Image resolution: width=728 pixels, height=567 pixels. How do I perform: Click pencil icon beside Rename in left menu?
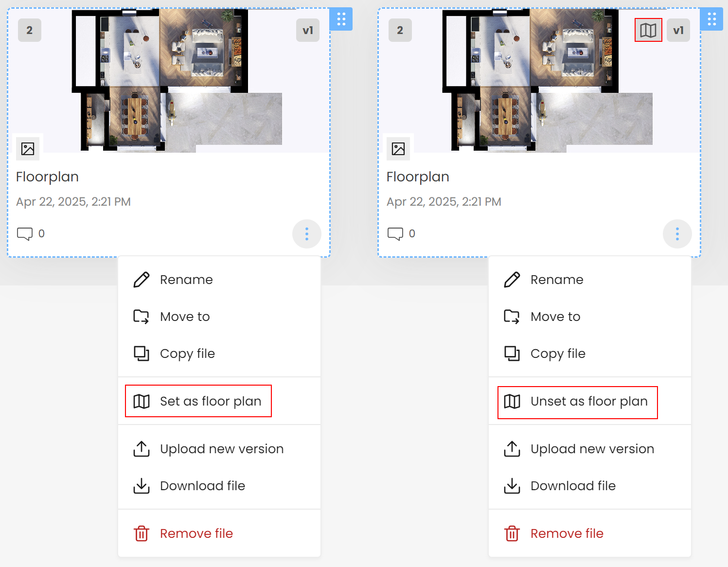(x=142, y=280)
